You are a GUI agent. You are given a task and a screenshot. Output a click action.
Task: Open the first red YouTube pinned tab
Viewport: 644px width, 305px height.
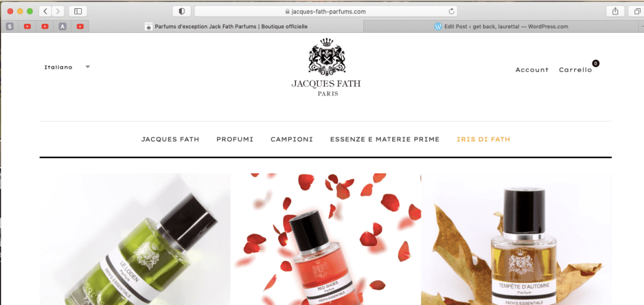click(28, 26)
